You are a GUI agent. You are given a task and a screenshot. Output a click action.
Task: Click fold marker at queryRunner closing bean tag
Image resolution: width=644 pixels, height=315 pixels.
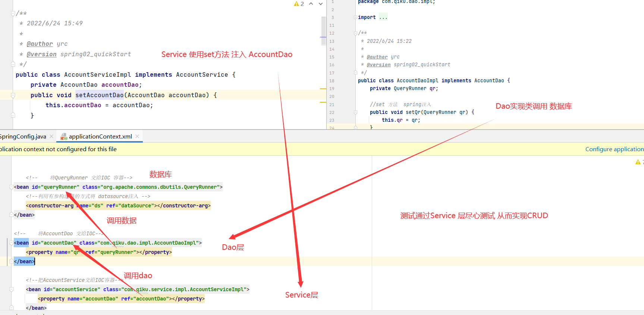coord(12,215)
